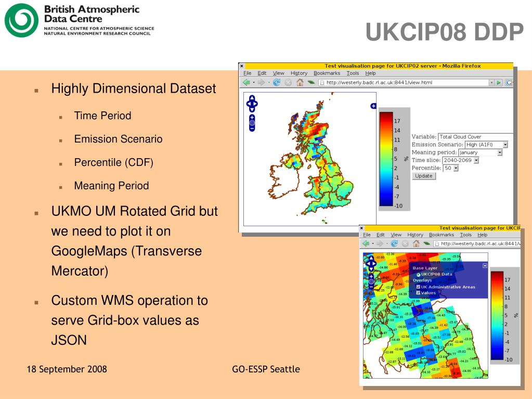Click Stop icon in UKCIP02 Firefox window
Image resolution: width=532 pixels, height=399 pixels.
tap(288, 82)
